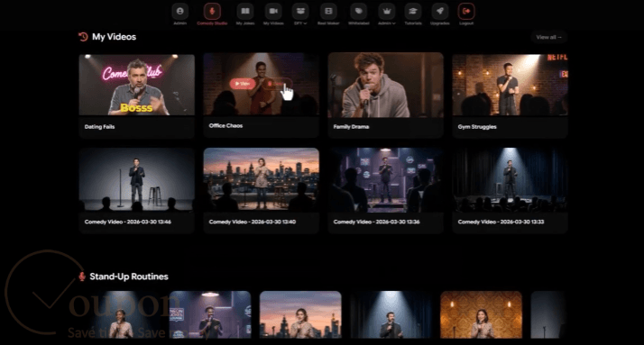This screenshot has height=345, width=644.
Task: Open the Dating Fails video thumbnail
Action: [137, 85]
